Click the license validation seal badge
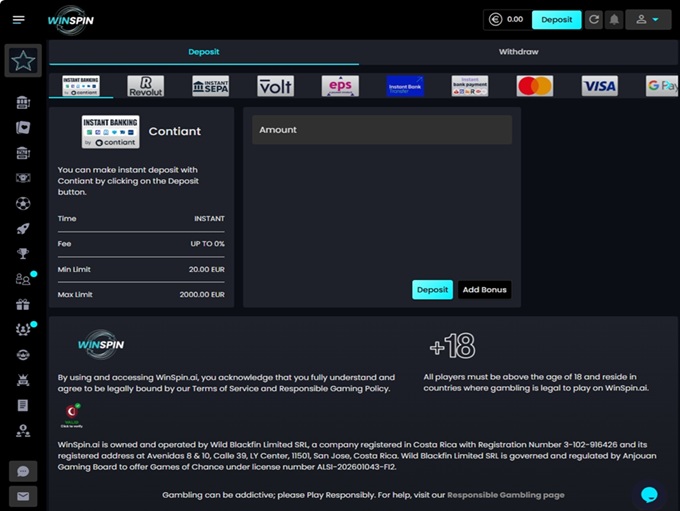Viewport: 680px width, 511px height. (72, 416)
